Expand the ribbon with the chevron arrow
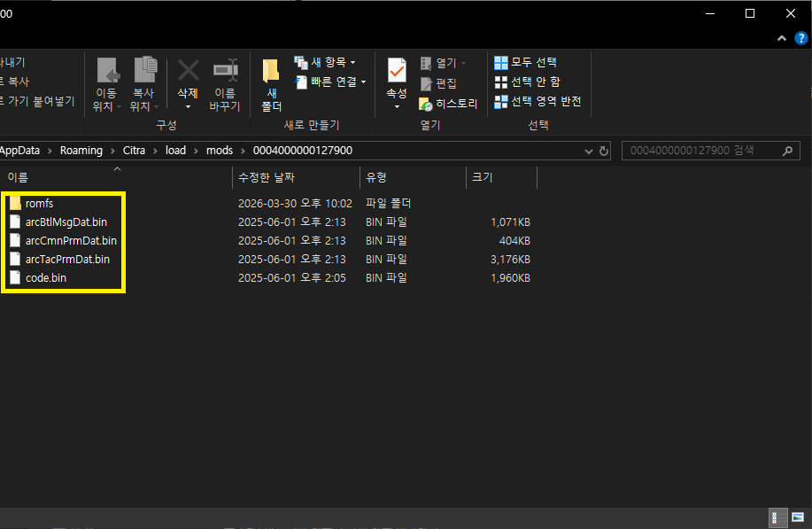This screenshot has height=529, width=812. [781, 38]
